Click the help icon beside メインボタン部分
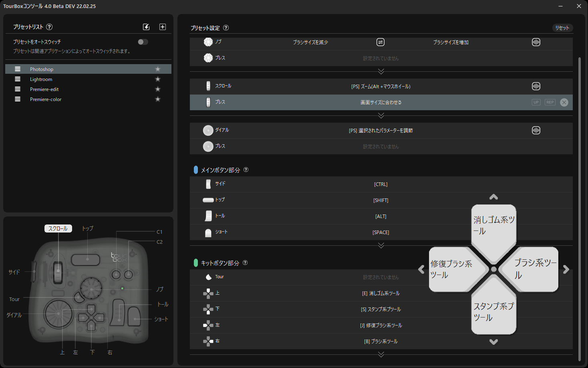The width and height of the screenshot is (588, 368). pyautogui.click(x=246, y=170)
